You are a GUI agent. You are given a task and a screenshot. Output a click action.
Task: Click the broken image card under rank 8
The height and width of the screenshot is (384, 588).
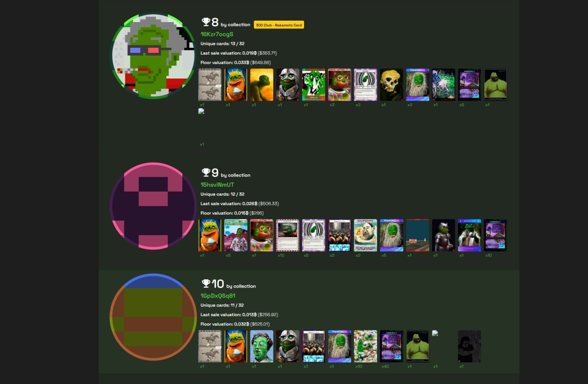pyautogui.click(x=201, y=111)
